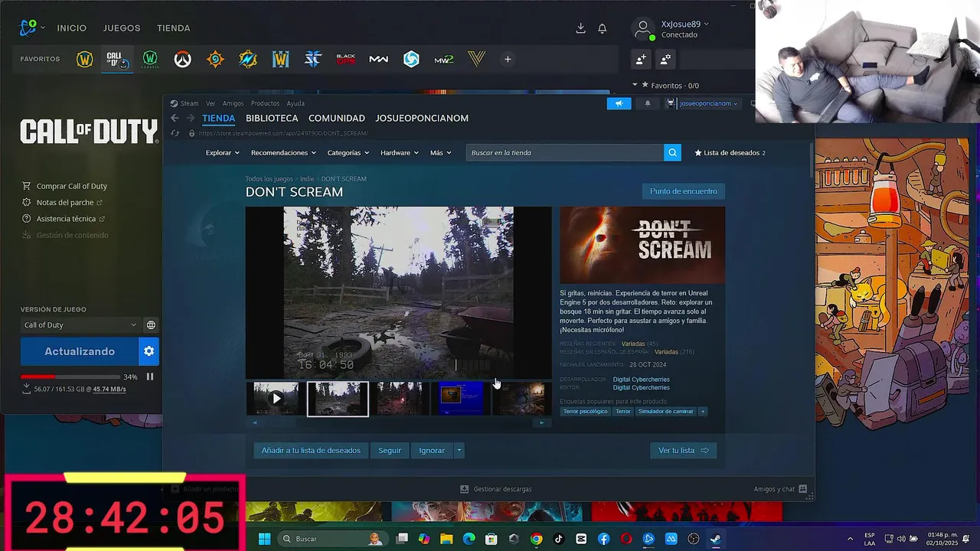Screen dimensions: 980x551
Task: Add a game to favorites with plus
Action: pos(508,59)
